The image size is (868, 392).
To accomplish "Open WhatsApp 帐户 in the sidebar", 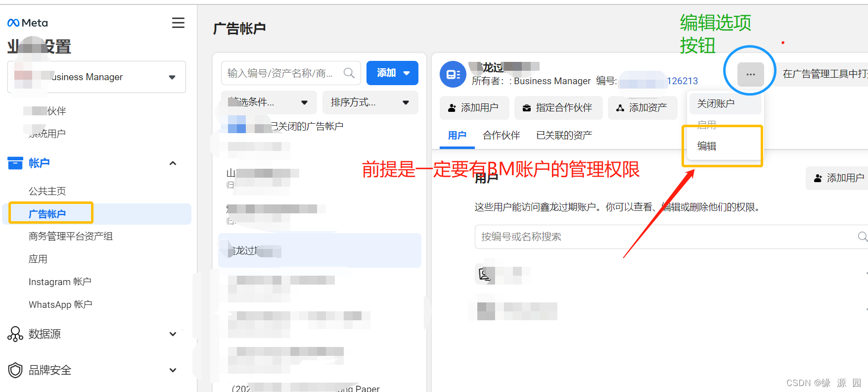I will point(60,304).
